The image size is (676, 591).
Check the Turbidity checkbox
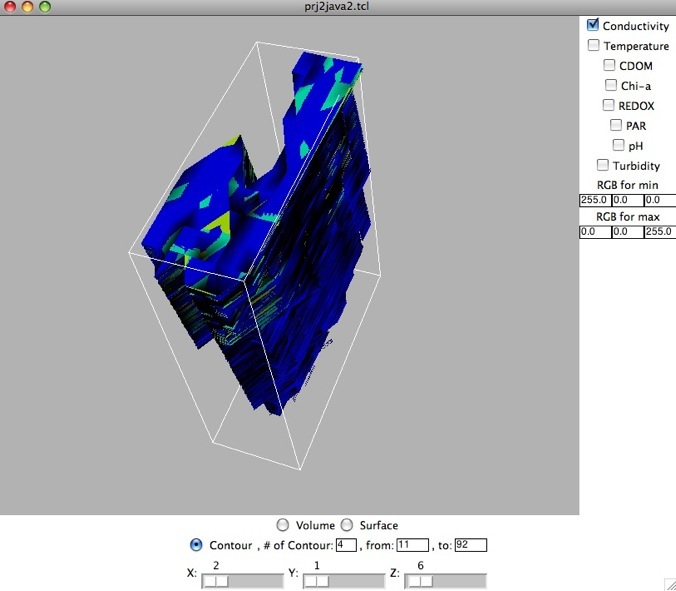pyautogui.click(x=603, y=165)
